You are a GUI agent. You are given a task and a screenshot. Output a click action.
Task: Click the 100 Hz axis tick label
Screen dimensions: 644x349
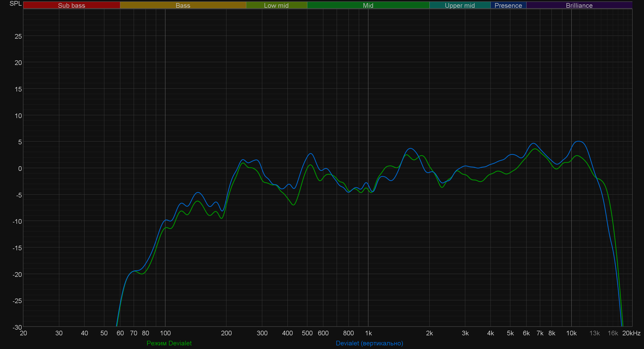[165, 333]
